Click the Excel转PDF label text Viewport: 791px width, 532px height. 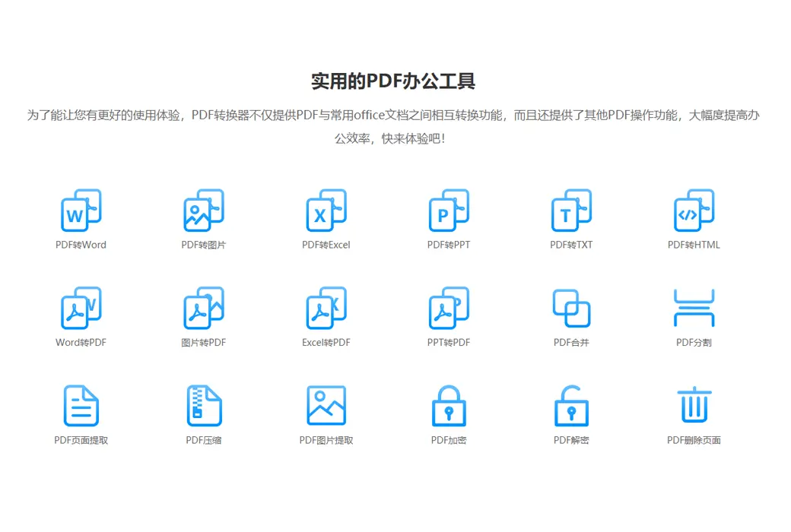point(326,343)
